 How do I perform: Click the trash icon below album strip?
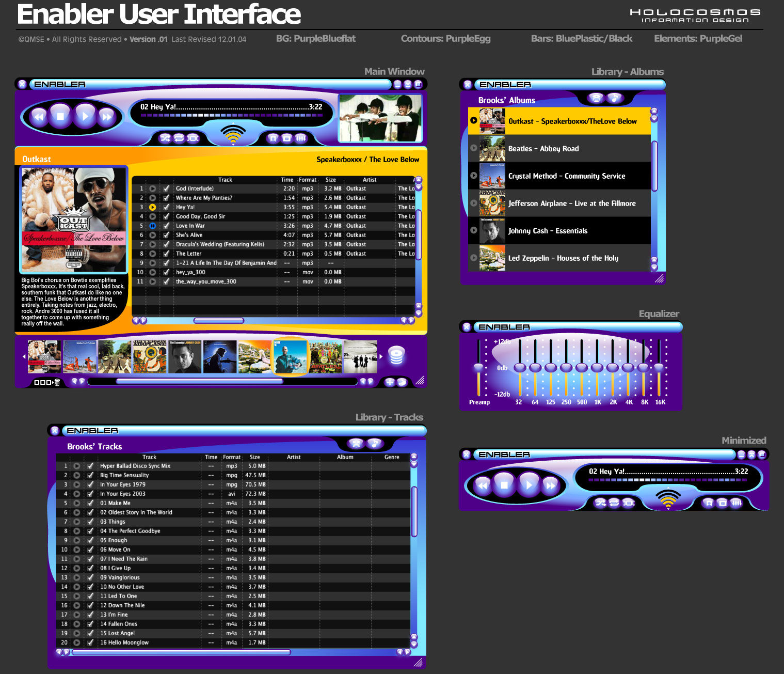pyautogui.click(x=57, y=382)
